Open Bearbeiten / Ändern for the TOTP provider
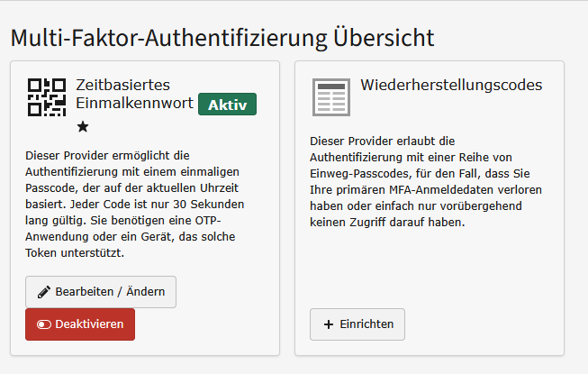The height and width of the screenshot is (374, 588). pyautogui.click(x=101, y=292)
